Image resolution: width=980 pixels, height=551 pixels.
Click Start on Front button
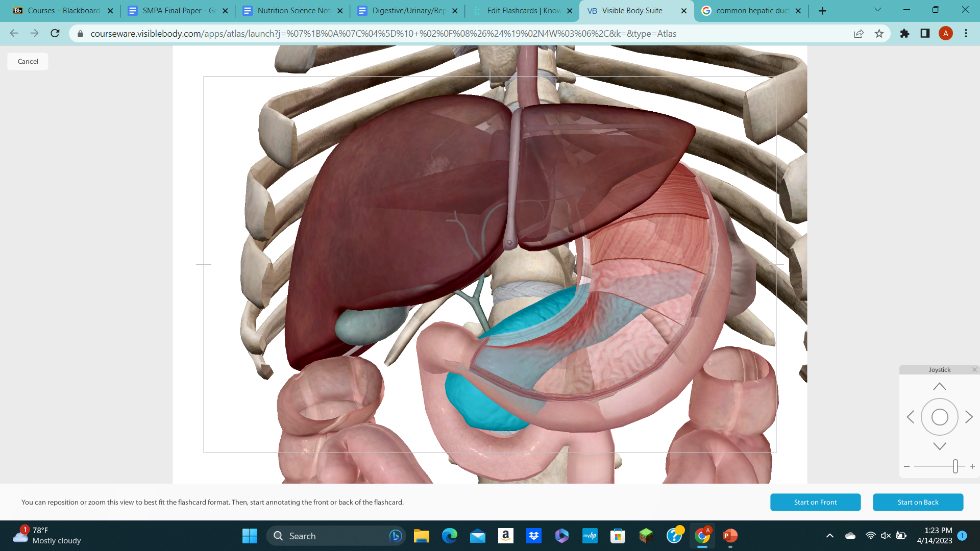[x=815, y=502]
